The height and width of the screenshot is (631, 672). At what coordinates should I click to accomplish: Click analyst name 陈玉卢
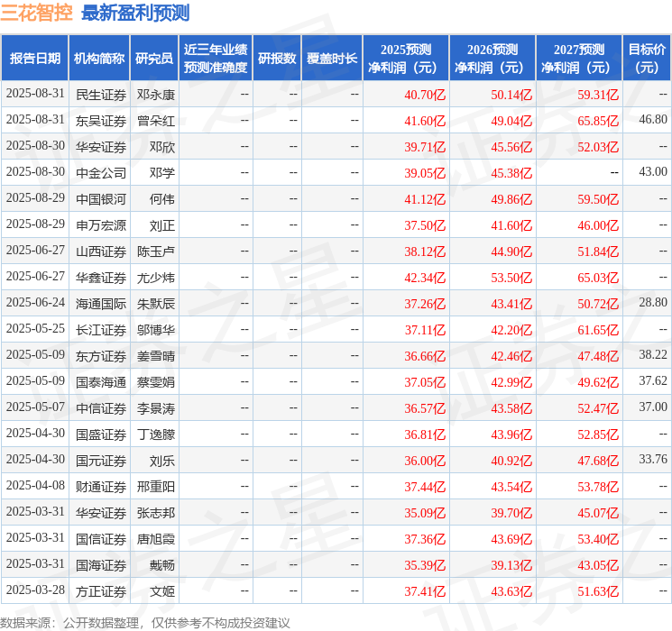point(155,251)
